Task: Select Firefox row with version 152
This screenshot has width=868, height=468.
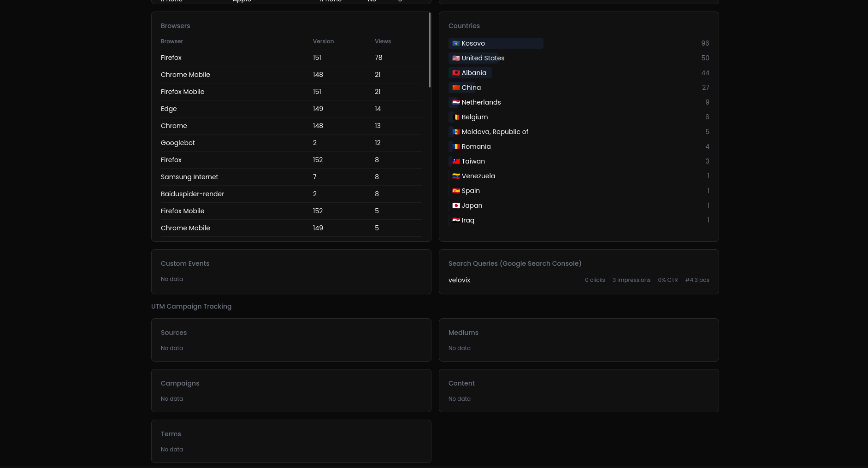Action: (291, 160)
